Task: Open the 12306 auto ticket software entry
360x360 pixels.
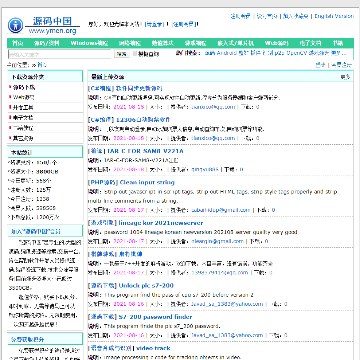Action: tap(143, 120)
